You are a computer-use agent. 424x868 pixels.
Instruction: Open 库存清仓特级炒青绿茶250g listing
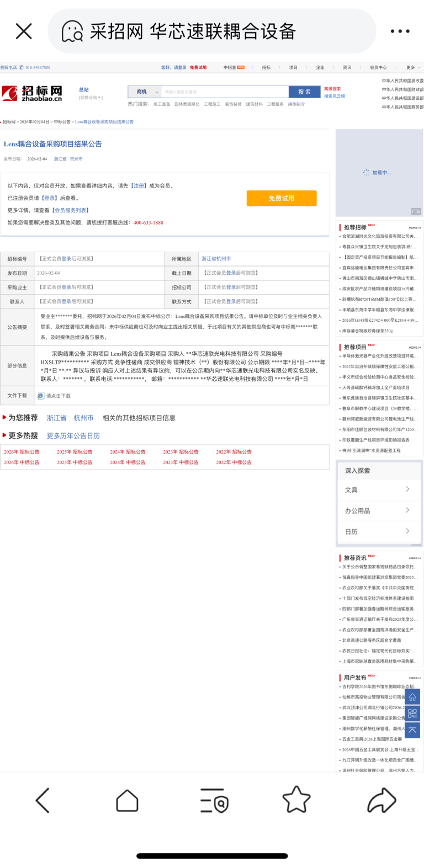click(368, 331)
